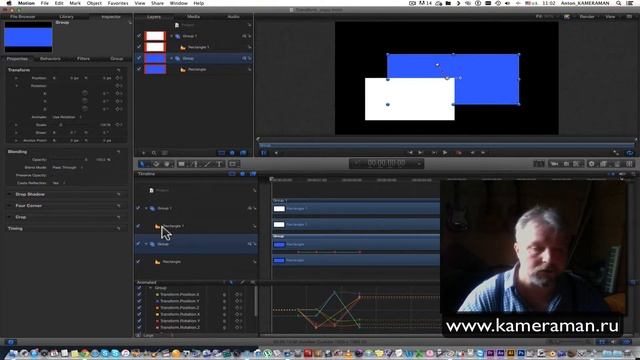Collapse Group 1 disclosure triangle in Layers list
Viewport: 640px width, 360px height.
[x=172, y=36]
